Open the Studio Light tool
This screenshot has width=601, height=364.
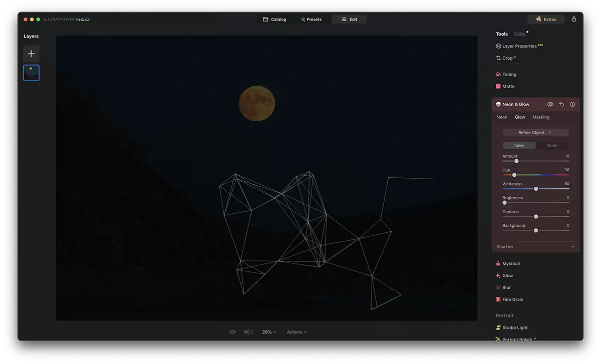pyautogui.click(x=512, y=327)
